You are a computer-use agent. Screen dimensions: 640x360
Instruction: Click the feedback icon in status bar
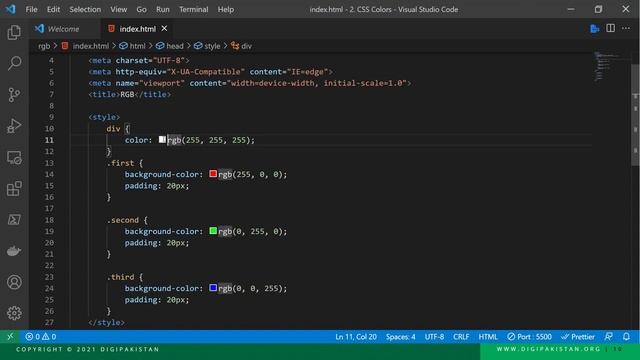pyautogui.click(x=609, y=337)
